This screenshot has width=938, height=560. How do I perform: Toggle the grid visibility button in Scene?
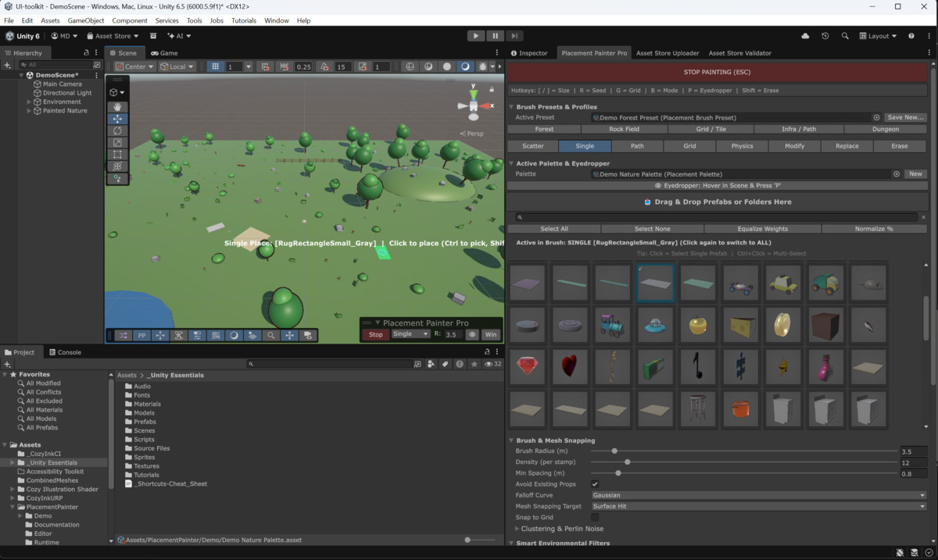(x=216, y=66)
